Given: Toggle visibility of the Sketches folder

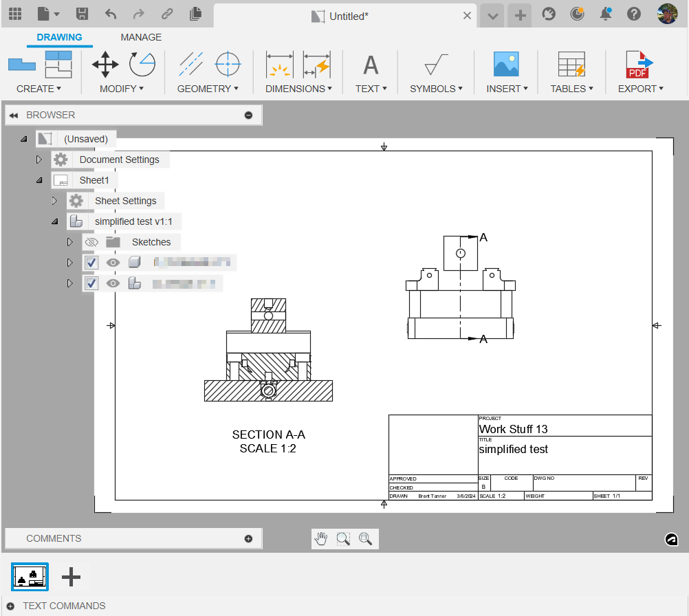Looking at the screenshot, I should [91, 241].
